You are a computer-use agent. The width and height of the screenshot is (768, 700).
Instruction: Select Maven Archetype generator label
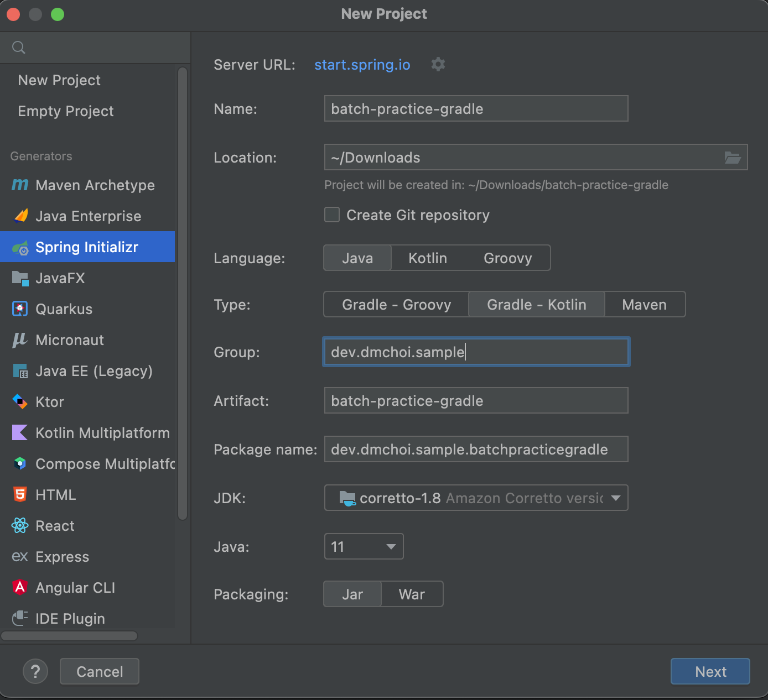(95, 185)
